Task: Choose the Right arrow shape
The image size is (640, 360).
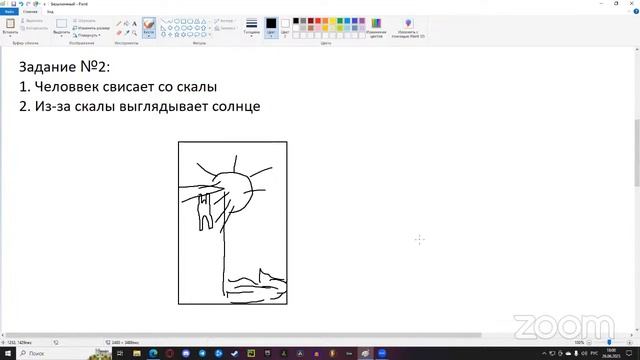Action: pos(190,28)
